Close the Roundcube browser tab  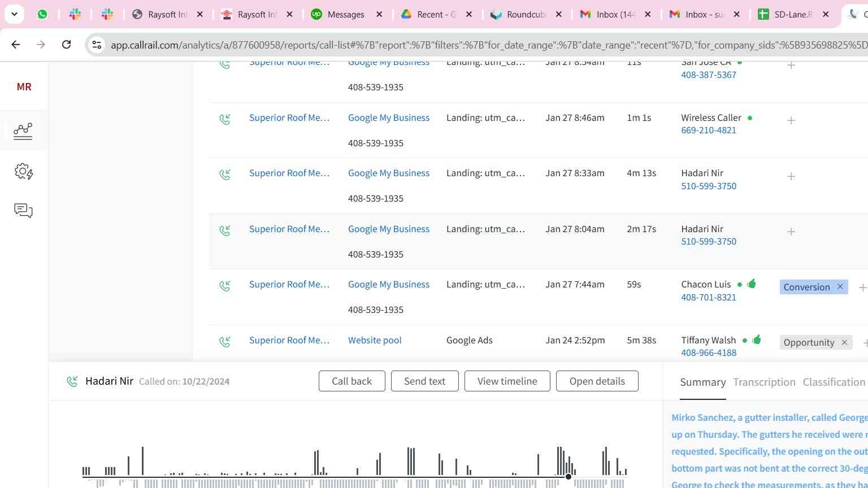pos(559,14)
